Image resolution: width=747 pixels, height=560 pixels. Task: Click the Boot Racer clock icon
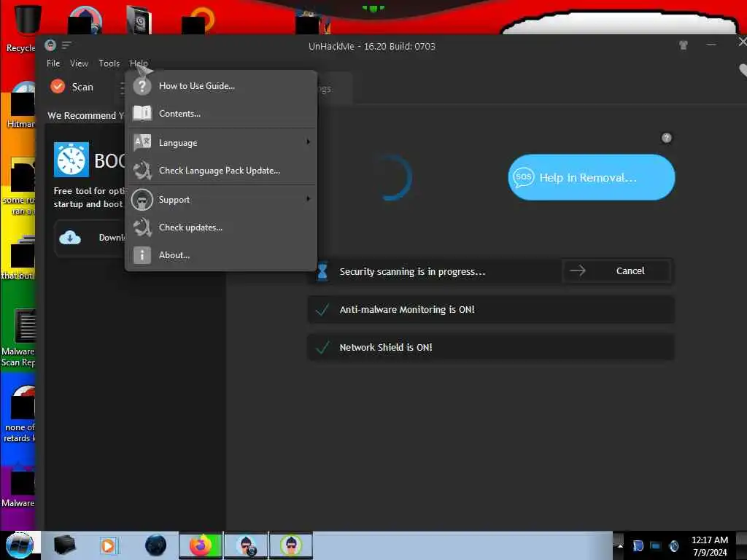click(x=71, y=160)
